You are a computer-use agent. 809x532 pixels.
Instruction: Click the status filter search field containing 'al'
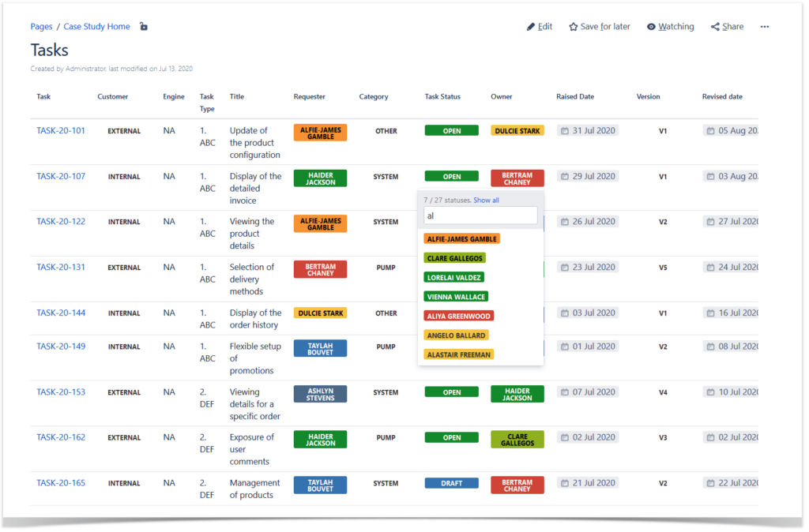482,215
